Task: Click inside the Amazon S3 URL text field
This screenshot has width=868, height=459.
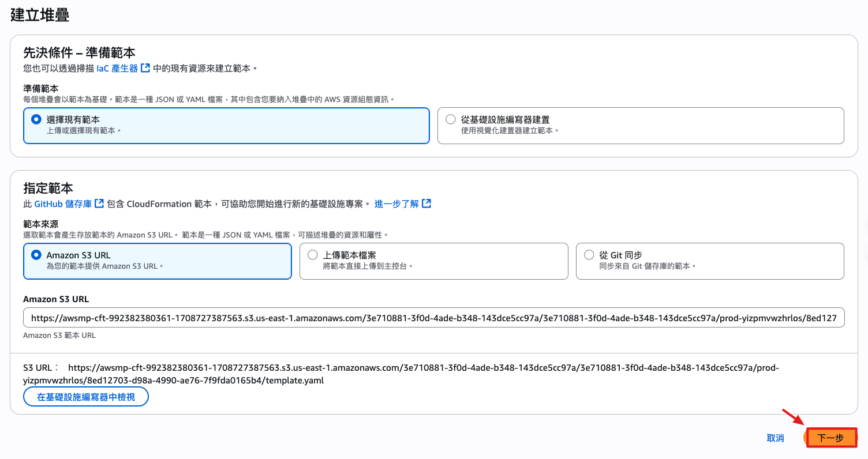Action: tap(433, 318)
